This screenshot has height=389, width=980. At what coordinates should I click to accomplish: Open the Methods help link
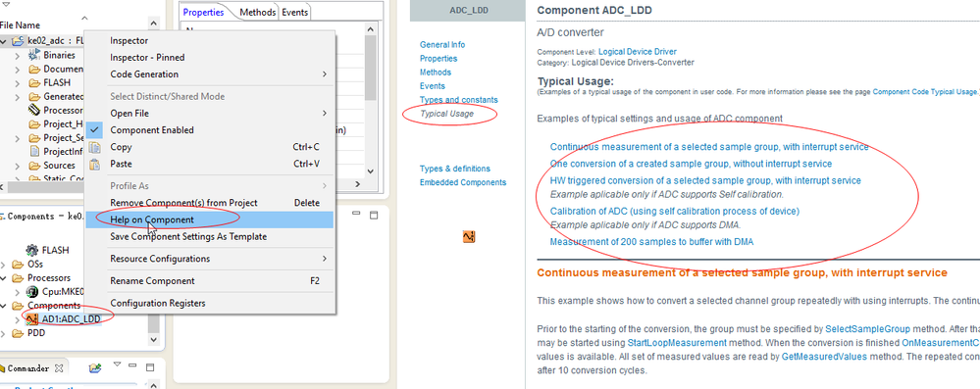click(x=436, y=73)
